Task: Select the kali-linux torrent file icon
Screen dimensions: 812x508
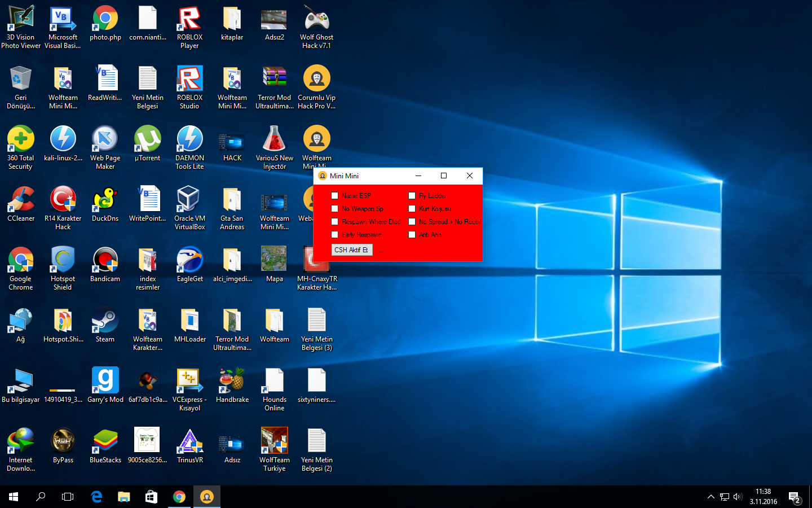Action: click(x=63, y=144)
